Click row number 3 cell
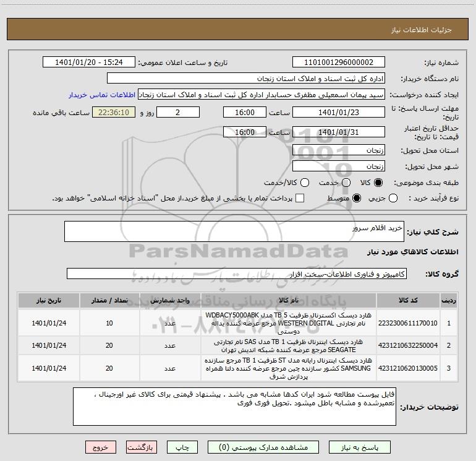Image resolution: width=476 pixels, height=461 pixels. 449,368
